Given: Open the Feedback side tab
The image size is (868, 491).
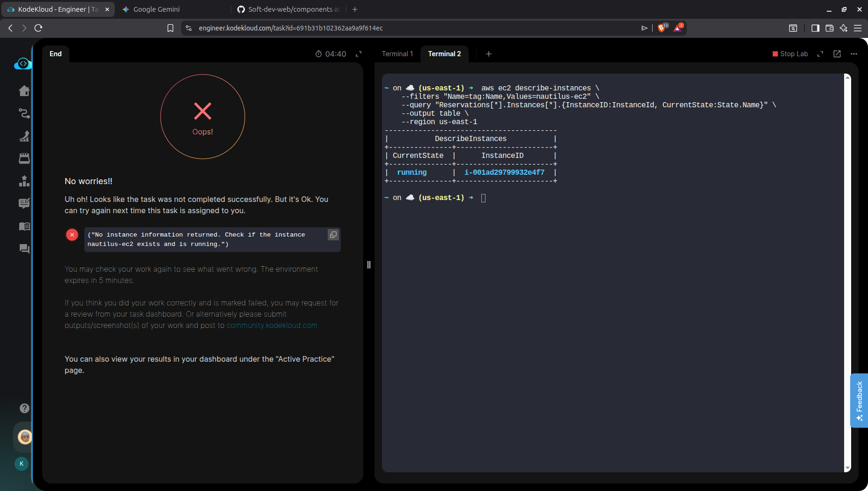Looking at the screenshot, I should 859,400.
